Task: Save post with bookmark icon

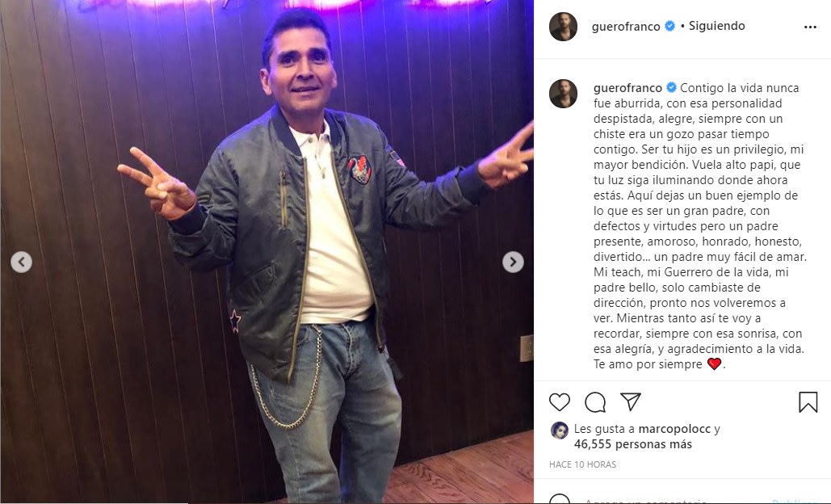Action: tap(808, 401)
